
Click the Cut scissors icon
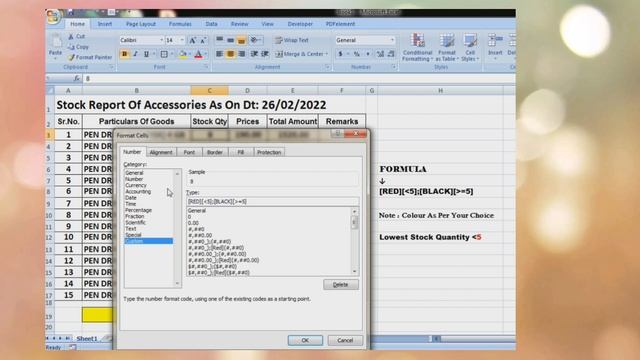coord(71,36)
